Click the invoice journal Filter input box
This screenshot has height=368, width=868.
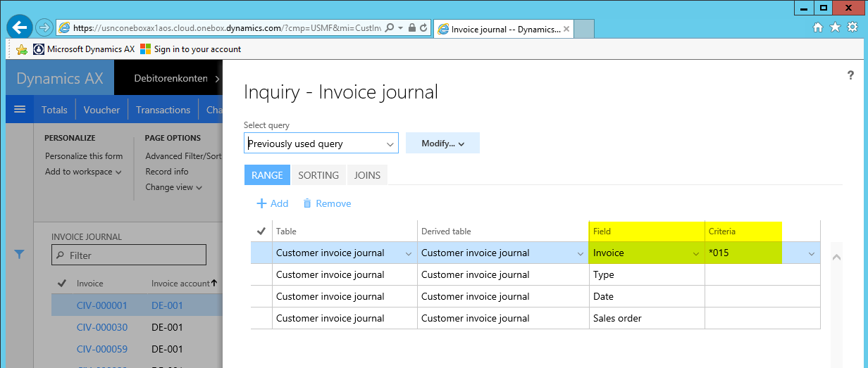[129, 255]
